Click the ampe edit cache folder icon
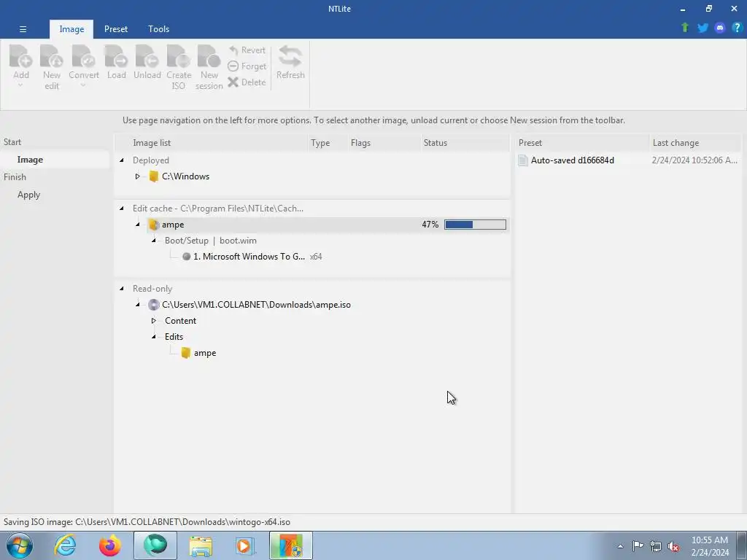747x560 pixels. (153, 225)
